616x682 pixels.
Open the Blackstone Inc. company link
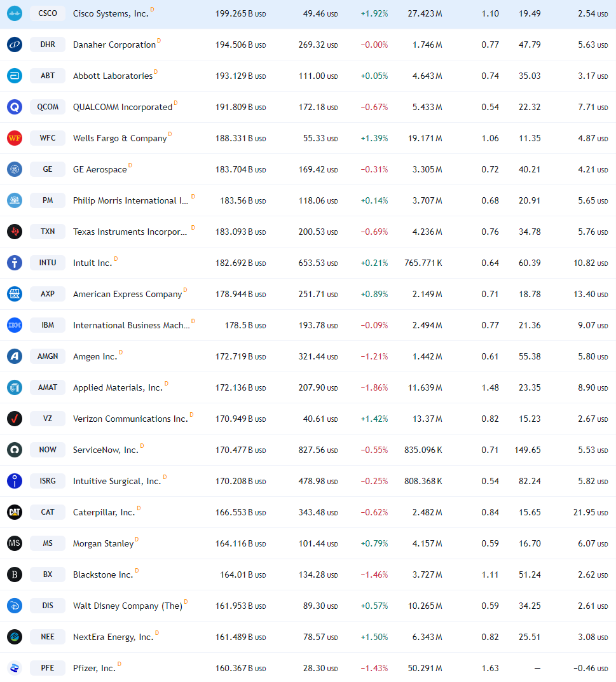click(103, 575)
